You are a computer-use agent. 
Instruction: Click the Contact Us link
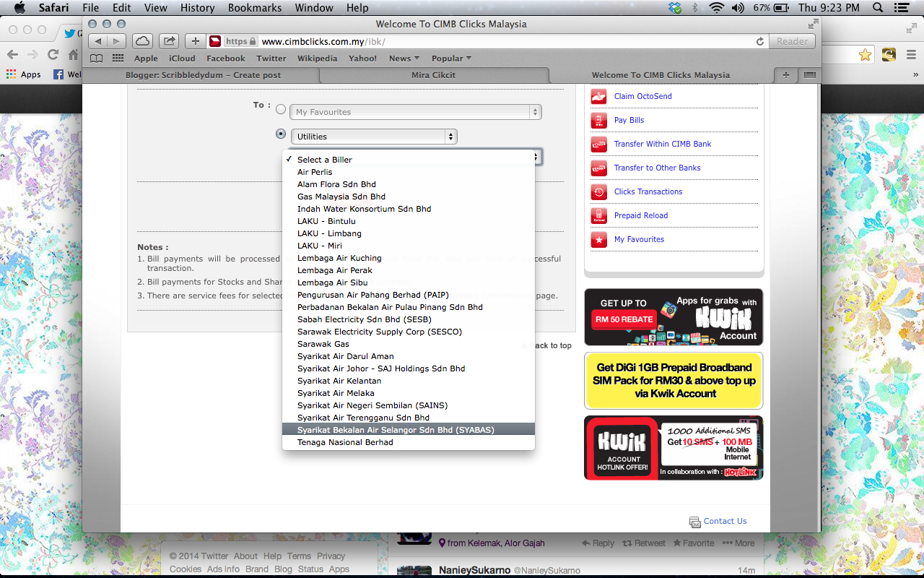click(725, 521)
